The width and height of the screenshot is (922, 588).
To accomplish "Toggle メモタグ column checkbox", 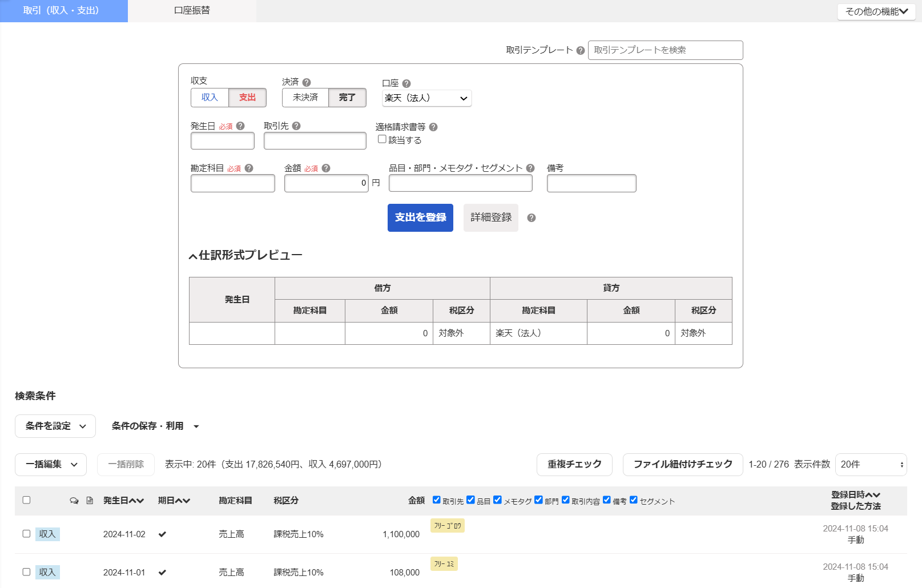I will (x=497, y=500).
